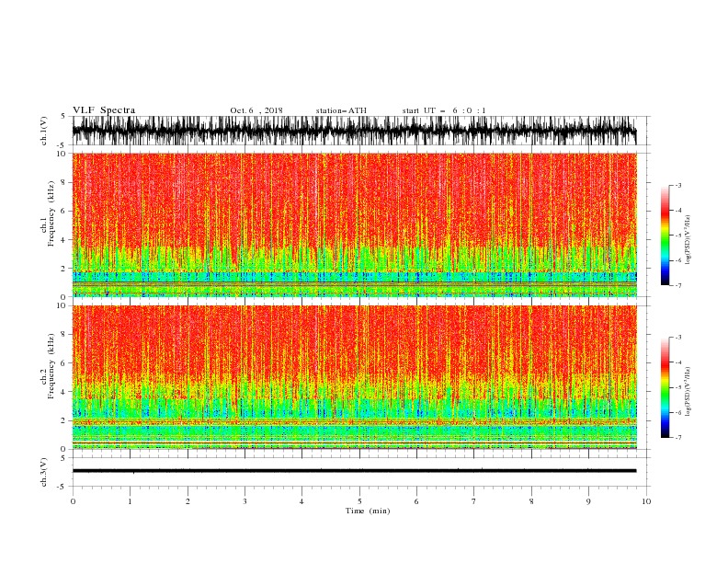Click time axis tick label "4"
Image resolution: width=728 pixels, height=563 pixels.
(301, 501)
